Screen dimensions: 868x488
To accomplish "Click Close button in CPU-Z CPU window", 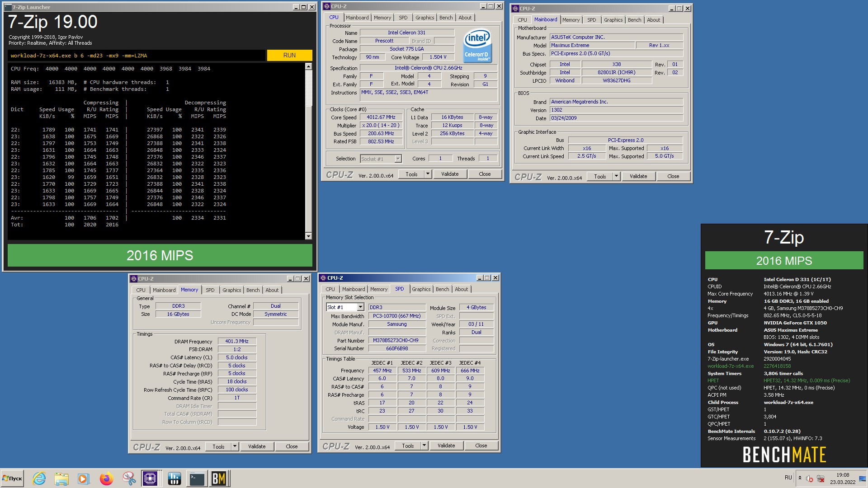I will tap(485, 174).
